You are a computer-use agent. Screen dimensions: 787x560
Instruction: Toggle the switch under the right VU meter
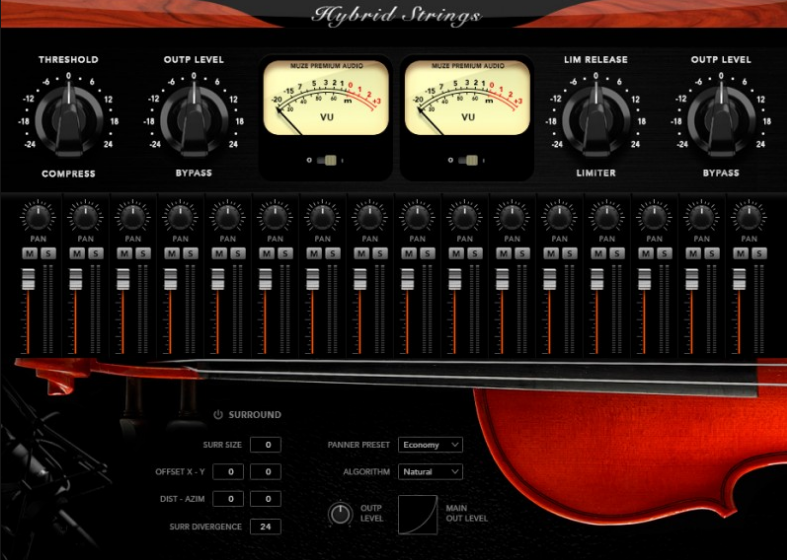(466, 160)
